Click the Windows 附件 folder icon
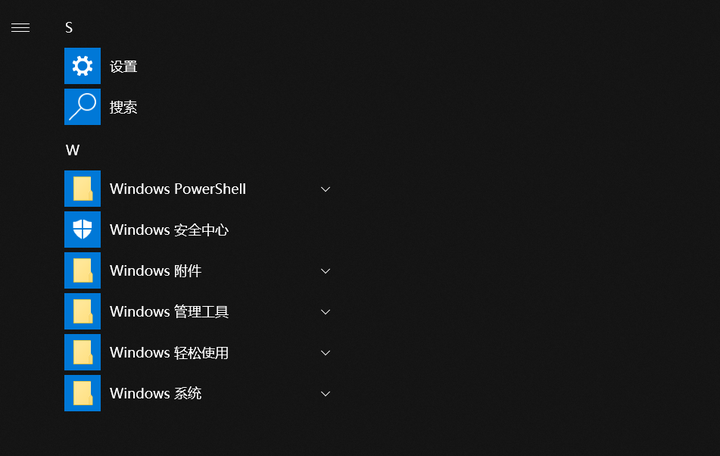Viewport: 720px width, 456px height. [83, 270]
